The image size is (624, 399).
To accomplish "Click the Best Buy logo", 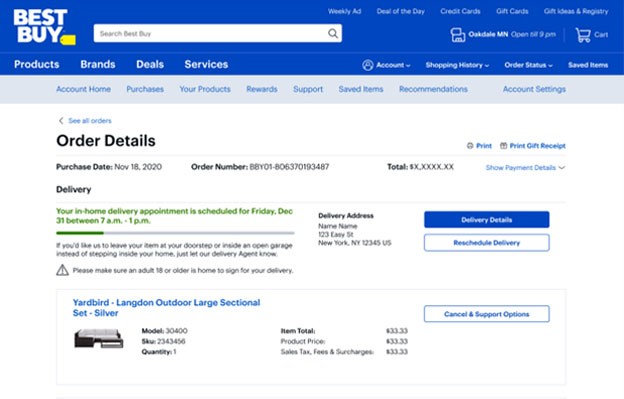I will click(x=44, y=27).
